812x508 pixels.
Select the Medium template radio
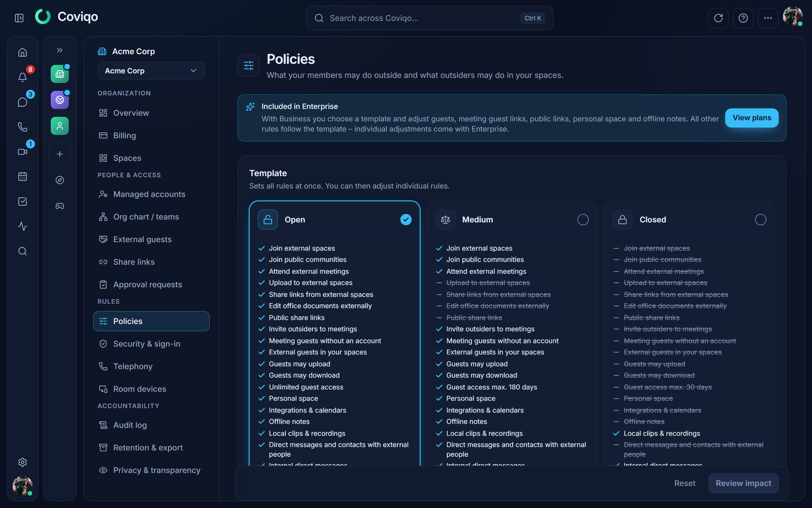(583, 220)
